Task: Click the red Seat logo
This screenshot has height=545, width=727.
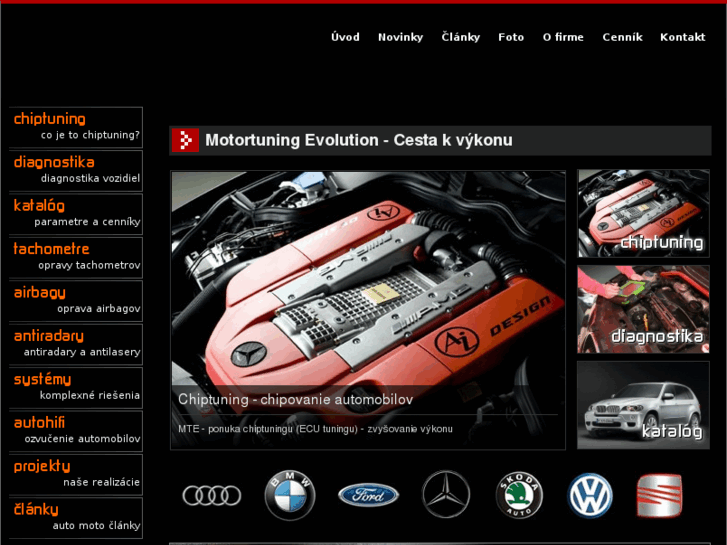Action: pyautogui.click(x=659, y=495)
